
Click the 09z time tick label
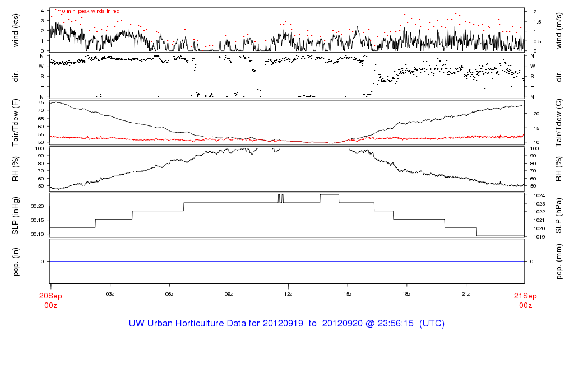[x=228, y=293]
